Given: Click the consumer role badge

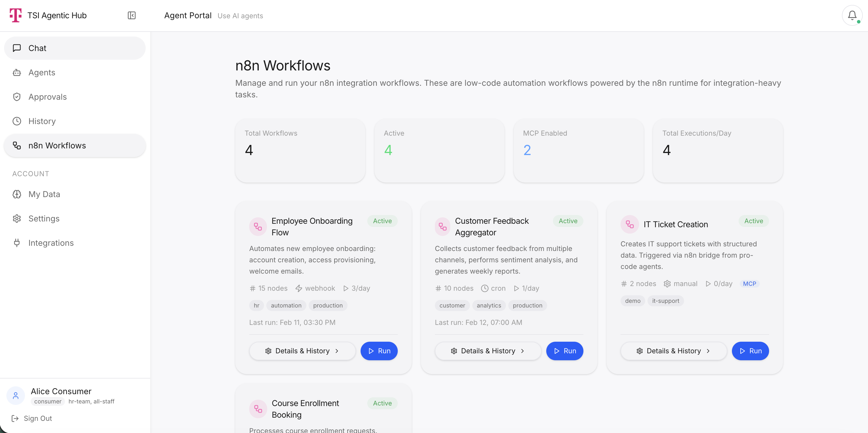Looking at the screenshot, I should 48,401.
